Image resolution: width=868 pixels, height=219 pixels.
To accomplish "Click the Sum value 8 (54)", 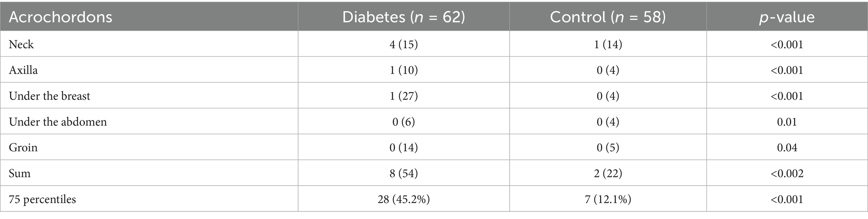I will click(x=404, y=173).
